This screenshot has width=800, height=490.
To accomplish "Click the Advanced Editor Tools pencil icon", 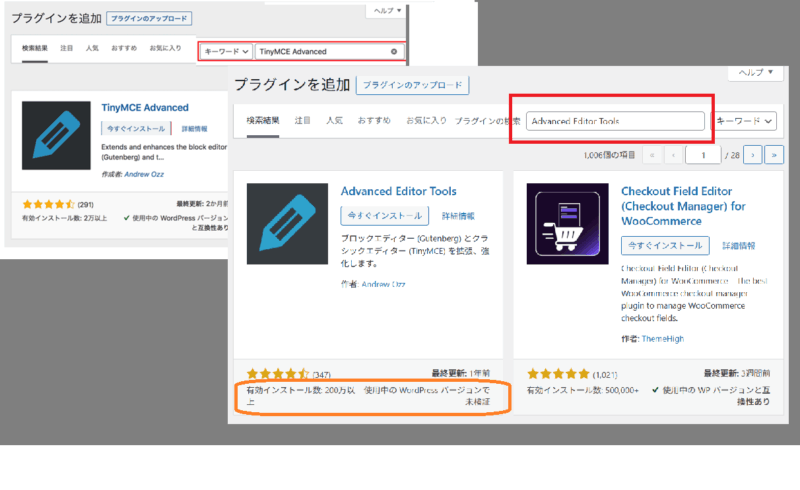I will pos(287,224).
